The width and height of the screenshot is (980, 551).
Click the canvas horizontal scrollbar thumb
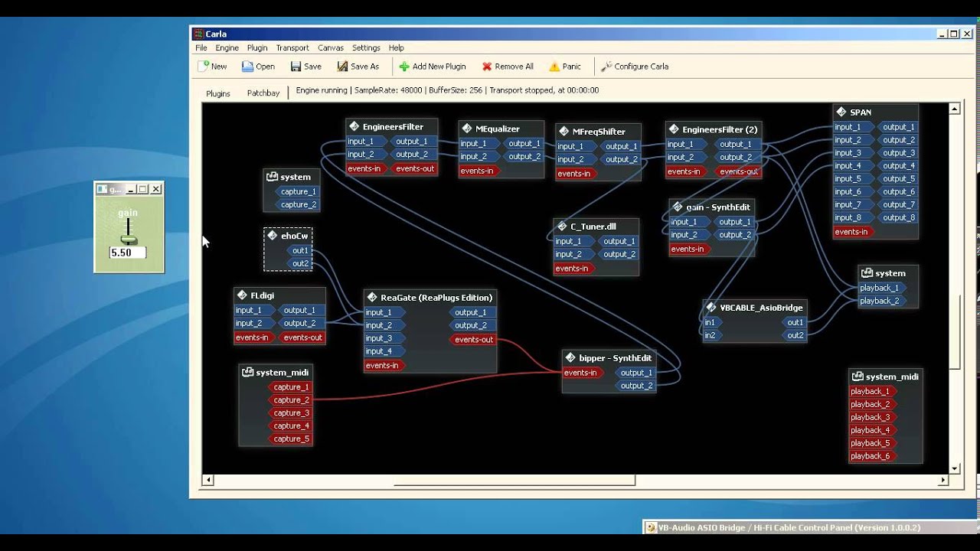coord(514,481)
